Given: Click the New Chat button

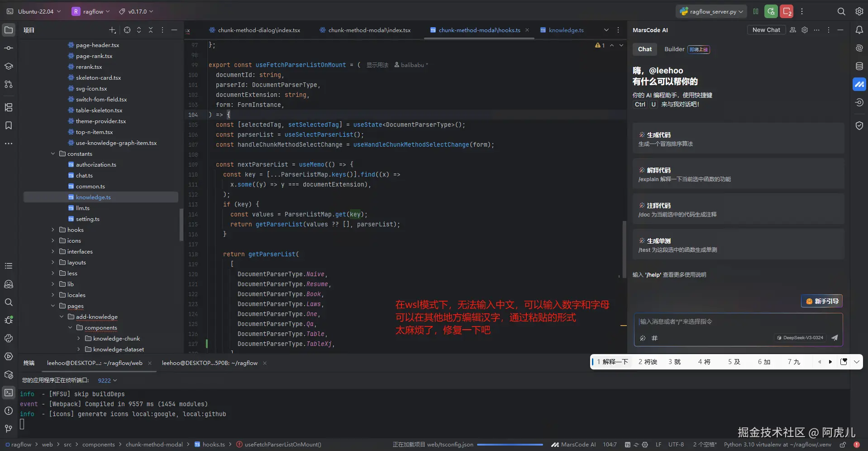Looking at the screenshot, I should point(766,30).
